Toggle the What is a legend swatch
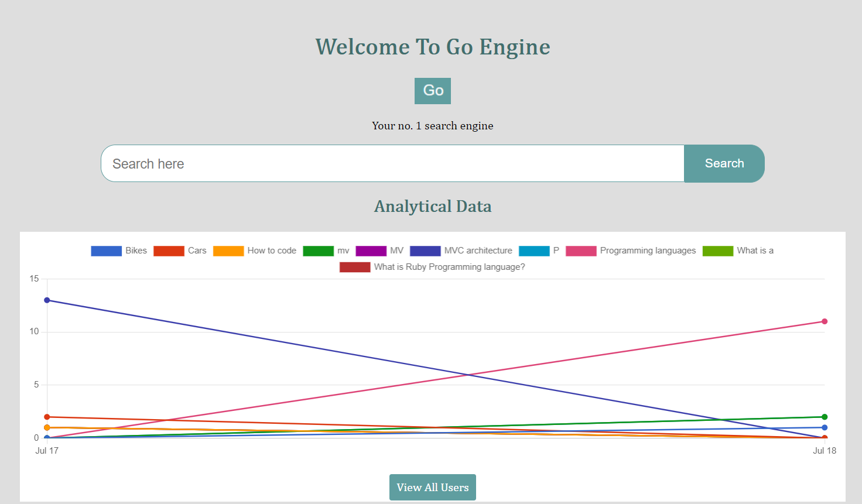Screen dimensions: 862x504 pyautogui.click(x=718, y=251)
